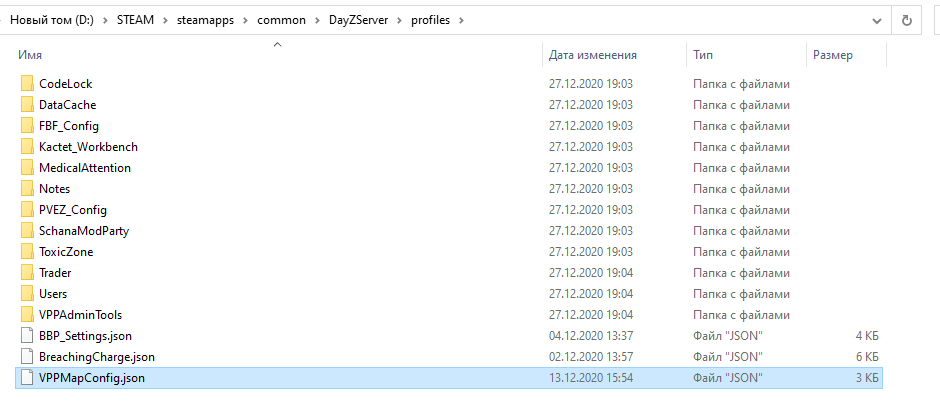Click the VPPMapConfig.json file icon

click(26, 377)
